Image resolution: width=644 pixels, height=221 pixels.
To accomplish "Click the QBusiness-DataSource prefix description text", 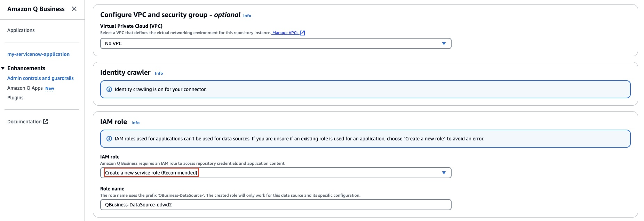I will coord(230,195).
